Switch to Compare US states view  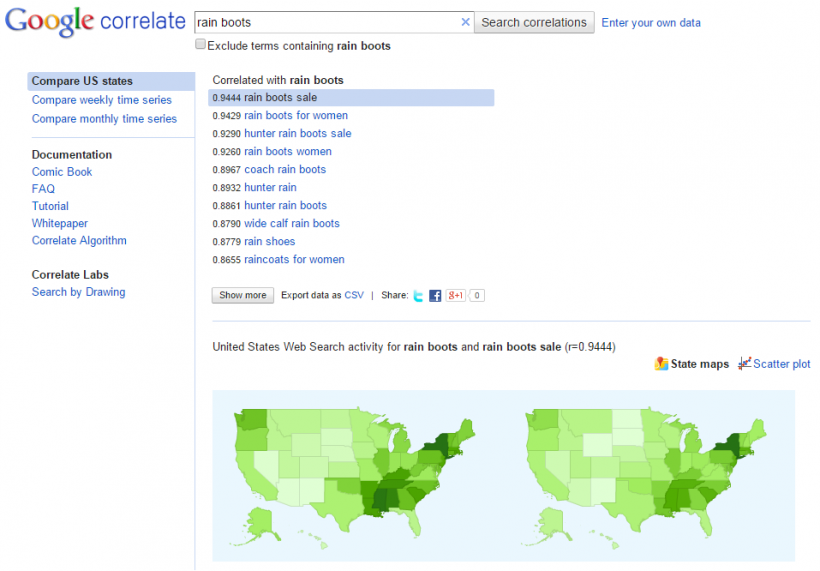(82, 81)
